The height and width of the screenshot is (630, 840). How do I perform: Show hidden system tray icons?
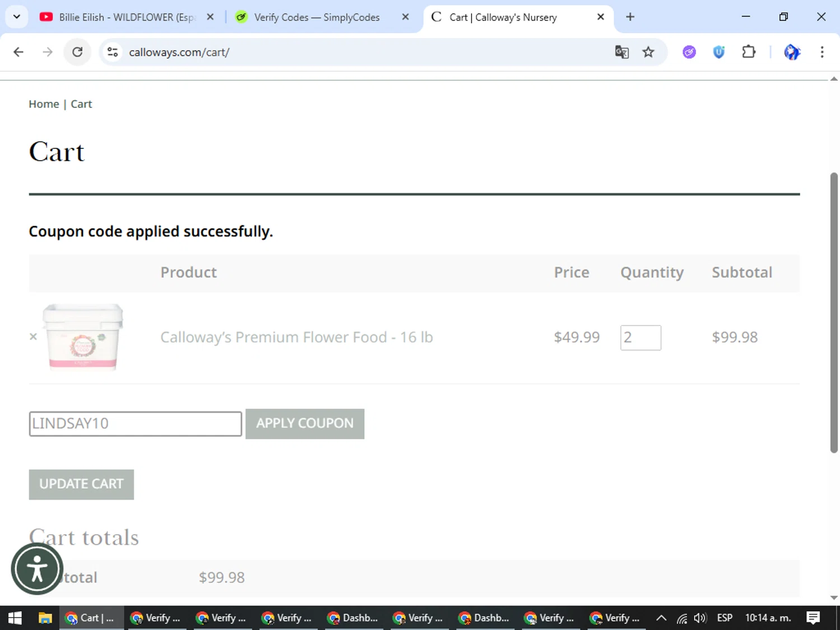661,618
